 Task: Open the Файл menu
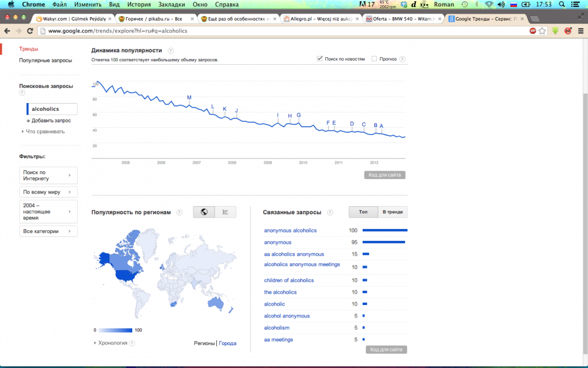59,5
